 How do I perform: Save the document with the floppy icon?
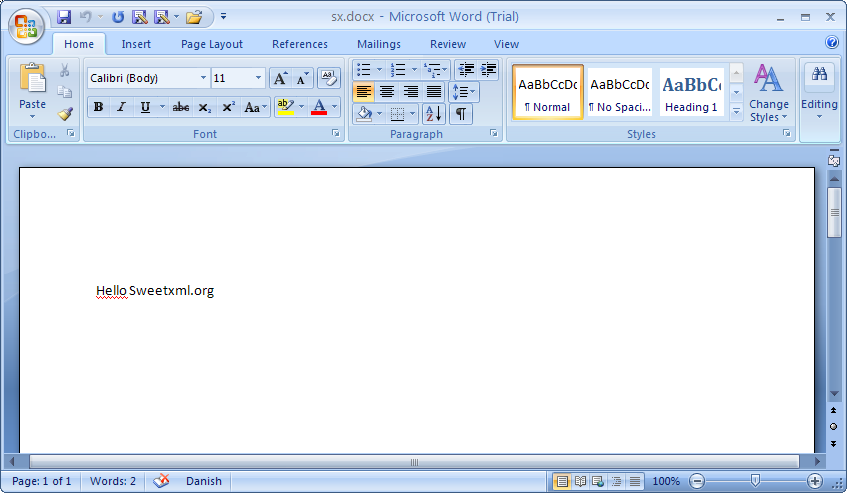pyautogui.click(x=64, y=17)
